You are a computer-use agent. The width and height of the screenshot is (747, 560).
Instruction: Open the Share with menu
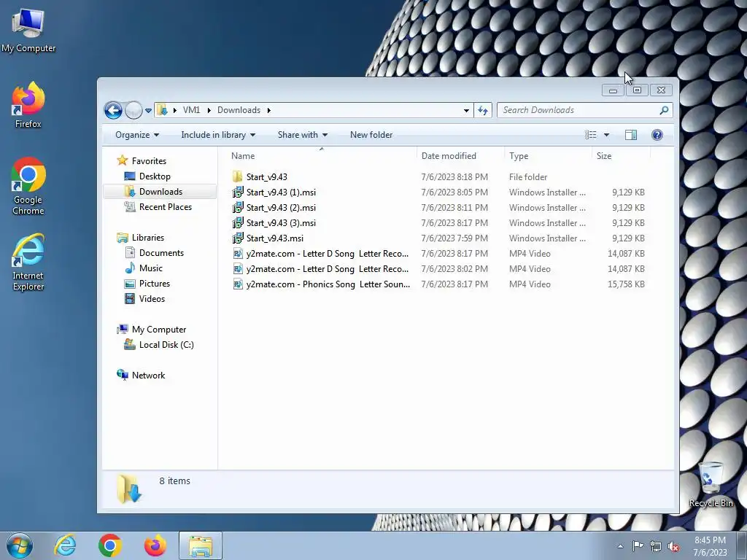(x=303, y=135)
